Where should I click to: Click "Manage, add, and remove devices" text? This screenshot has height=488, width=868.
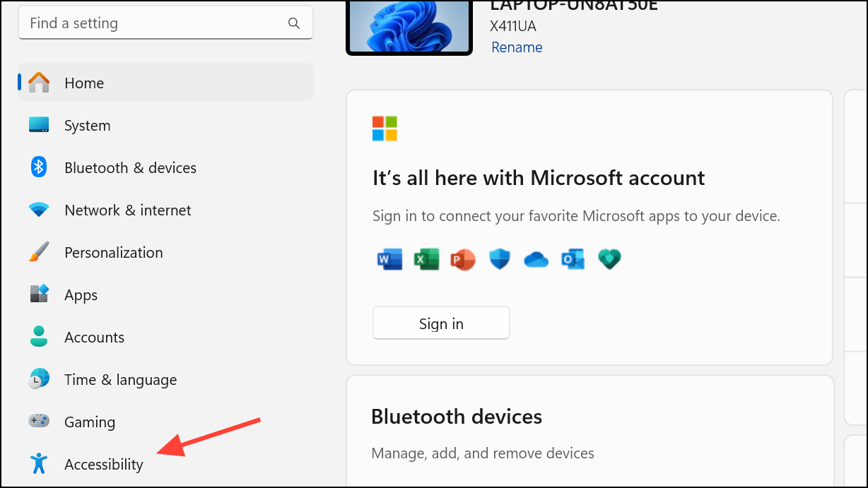[483, 453]
